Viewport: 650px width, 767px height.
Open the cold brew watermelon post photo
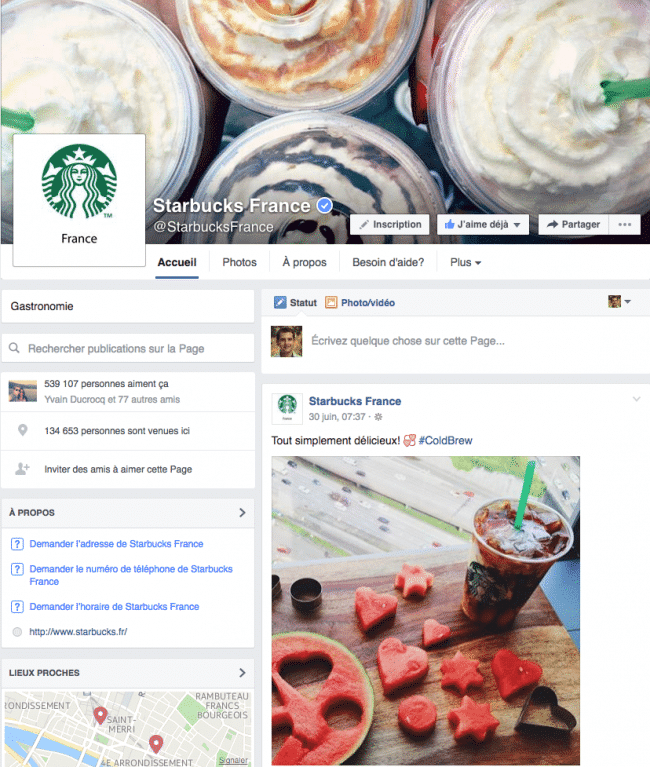click(426, 610)
